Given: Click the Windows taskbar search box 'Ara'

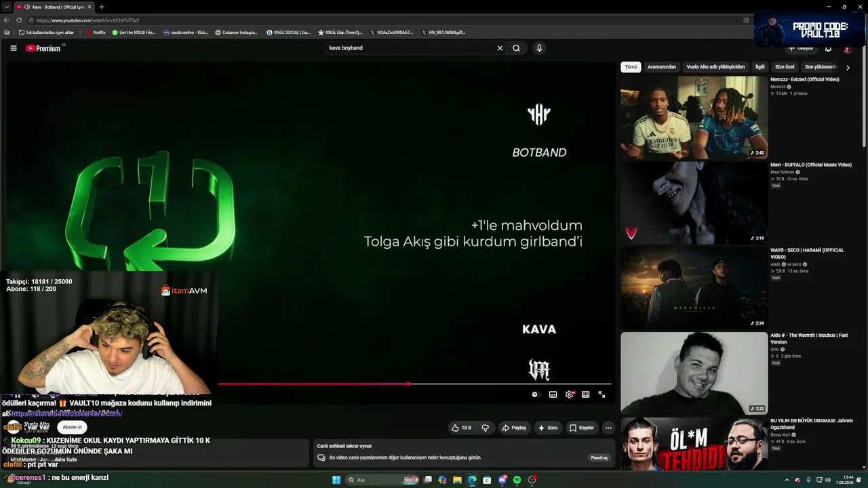Looking at the screenshot, I should pos(382,480).
